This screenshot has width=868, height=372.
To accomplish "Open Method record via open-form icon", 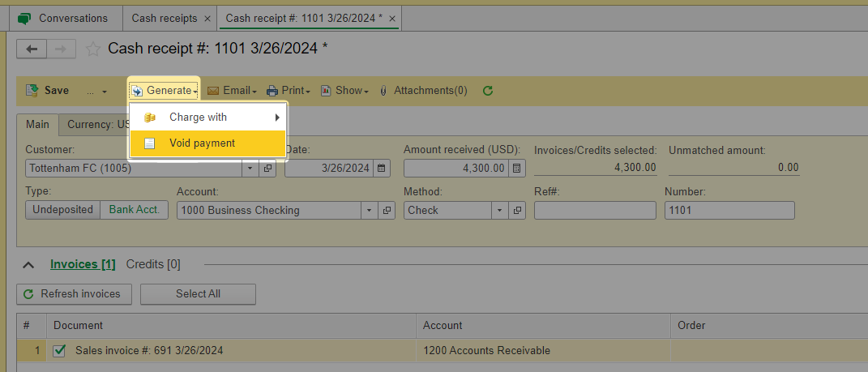I will 516,211.
